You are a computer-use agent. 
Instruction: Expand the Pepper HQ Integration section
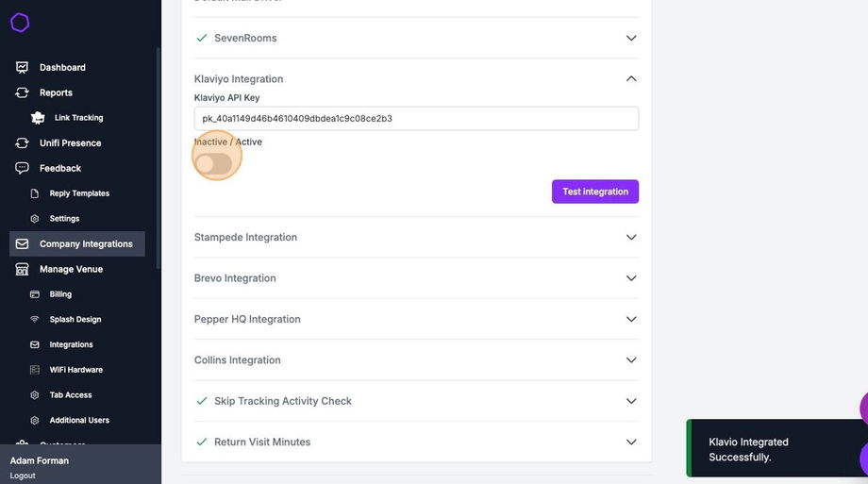631,319
